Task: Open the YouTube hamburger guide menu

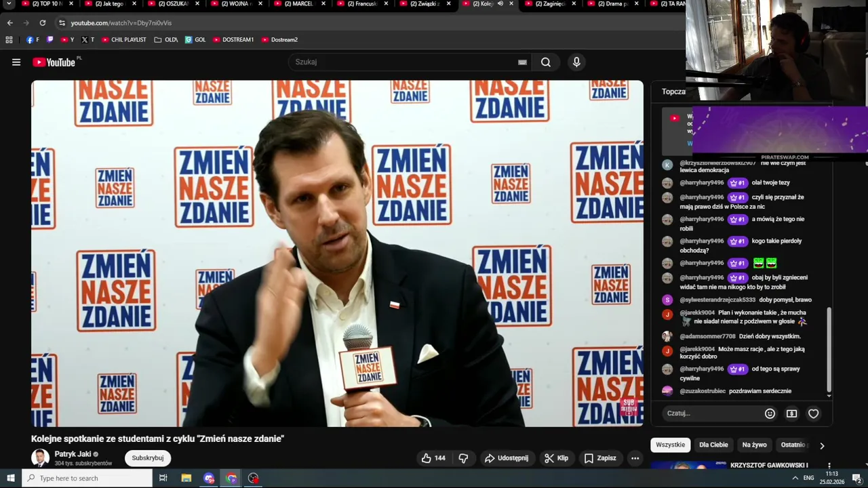Action: [16, 62]
